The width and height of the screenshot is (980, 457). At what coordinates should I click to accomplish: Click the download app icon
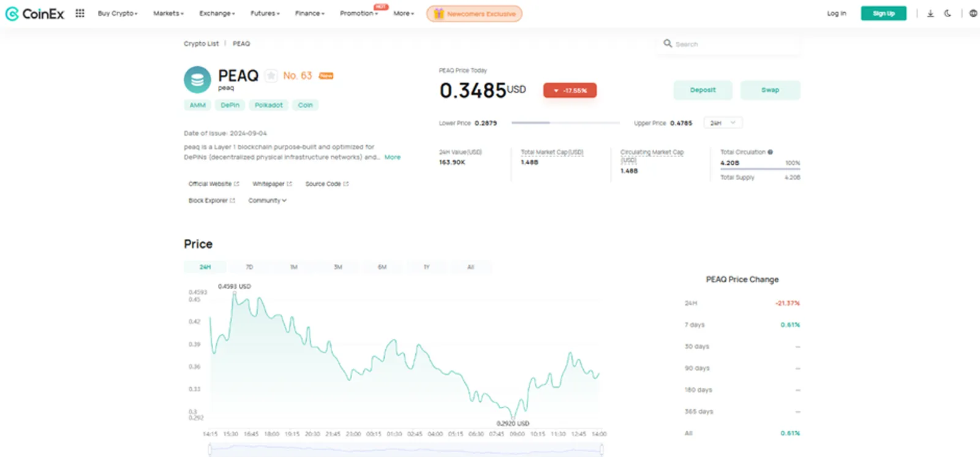[x=930, y=13]
